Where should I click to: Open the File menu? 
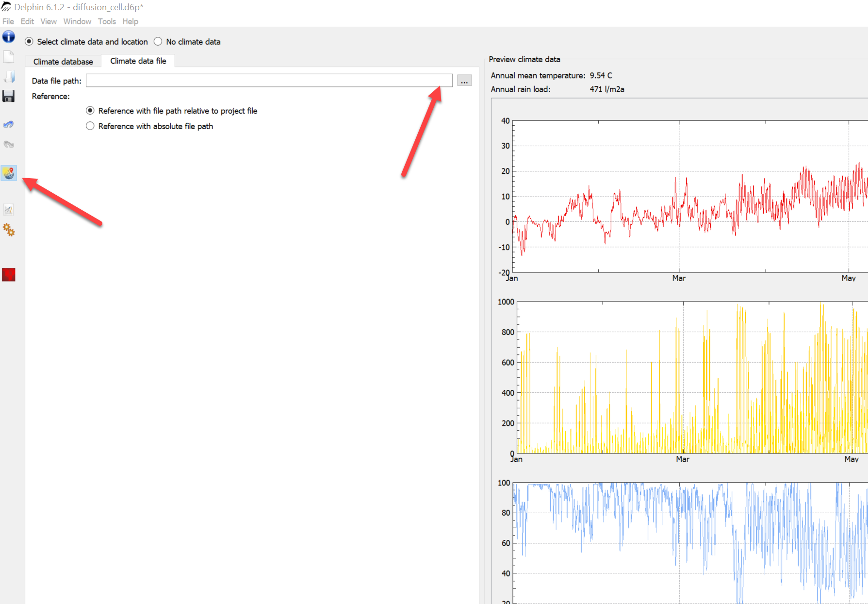click(x=8, y=21)
